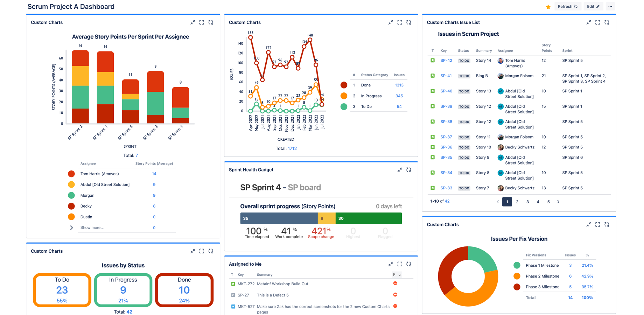Click the Edit button on the dashboard
This screenshot has height=315, width=644.
click(593, 6)
